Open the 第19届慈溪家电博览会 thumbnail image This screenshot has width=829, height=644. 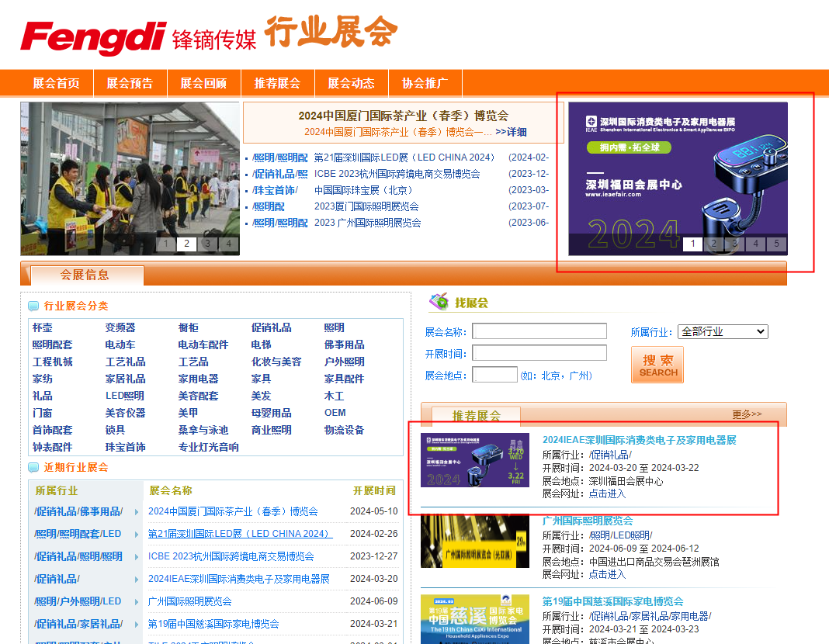pyautogui.click(x=475, y=619)
